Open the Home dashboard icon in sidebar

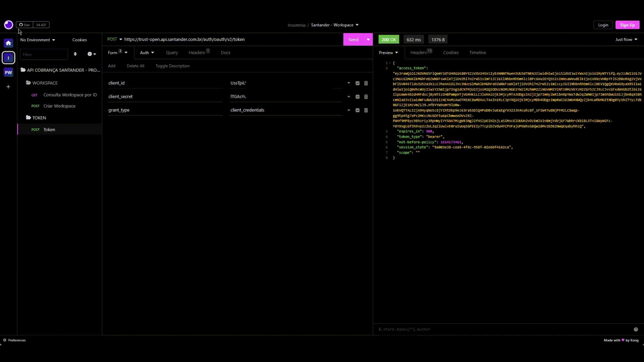[x=8, y=43]
